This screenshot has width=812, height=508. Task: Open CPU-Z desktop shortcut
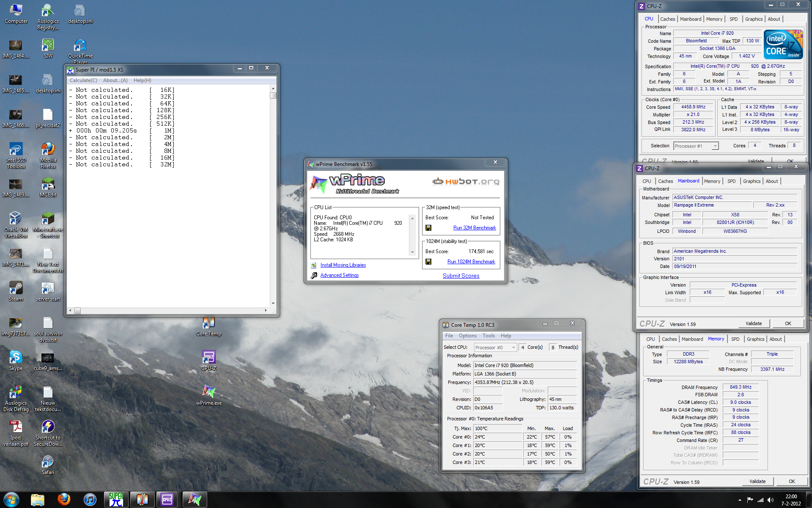tap(208, 361)
